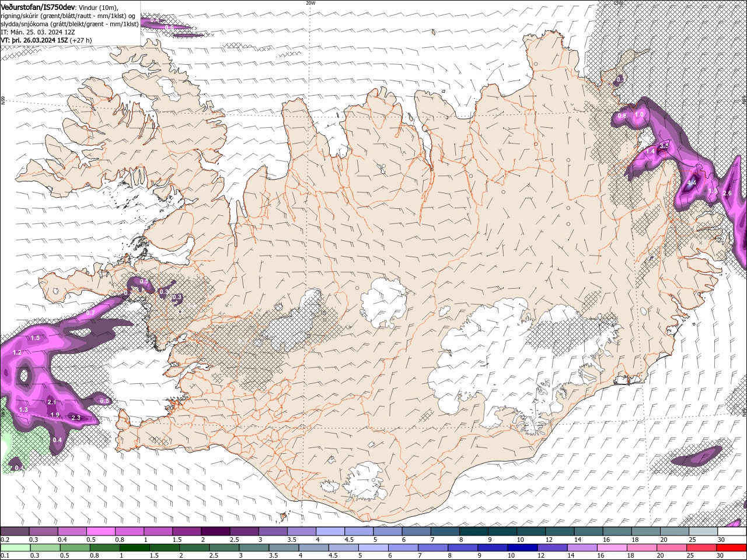Click the Veðurstofan/IS750dev title text
The width and height of the screenshot is (747, 560).
pyautogui.click(x=38, y=6)
